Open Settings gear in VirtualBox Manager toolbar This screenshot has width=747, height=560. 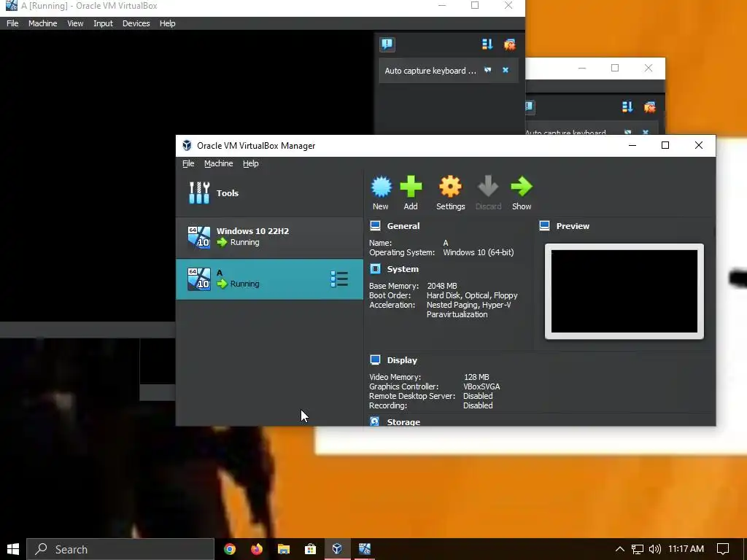450,192
